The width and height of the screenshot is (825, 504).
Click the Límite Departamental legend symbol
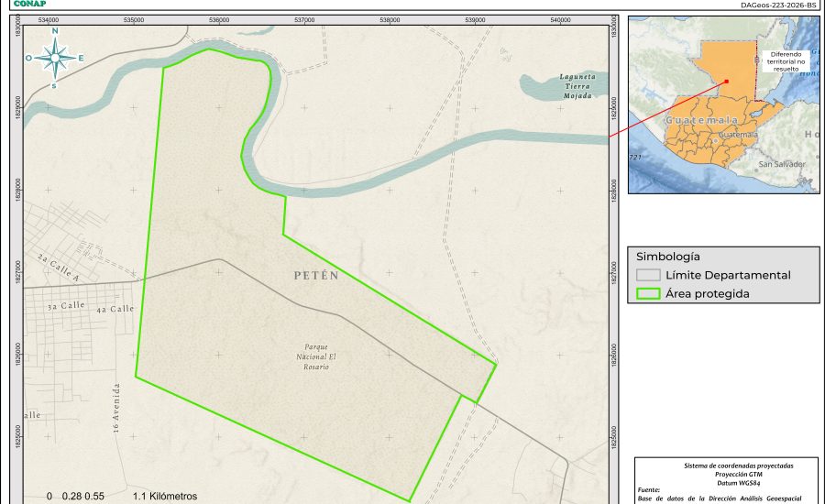649,275
